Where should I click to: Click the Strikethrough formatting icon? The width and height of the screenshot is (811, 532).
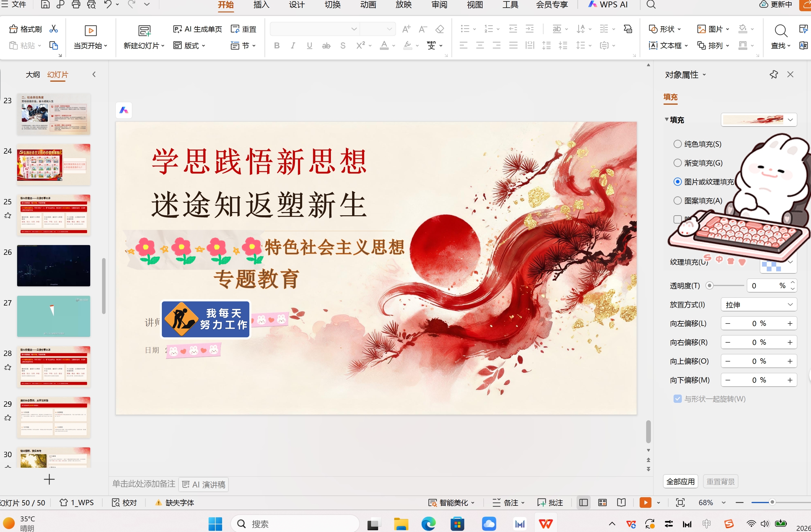[x=326, y=45]
